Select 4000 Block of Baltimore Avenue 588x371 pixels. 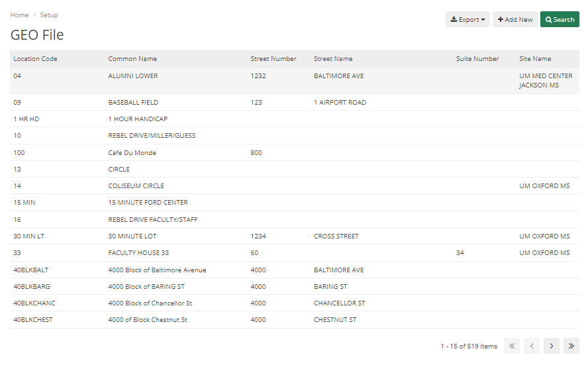coord(157,270)
